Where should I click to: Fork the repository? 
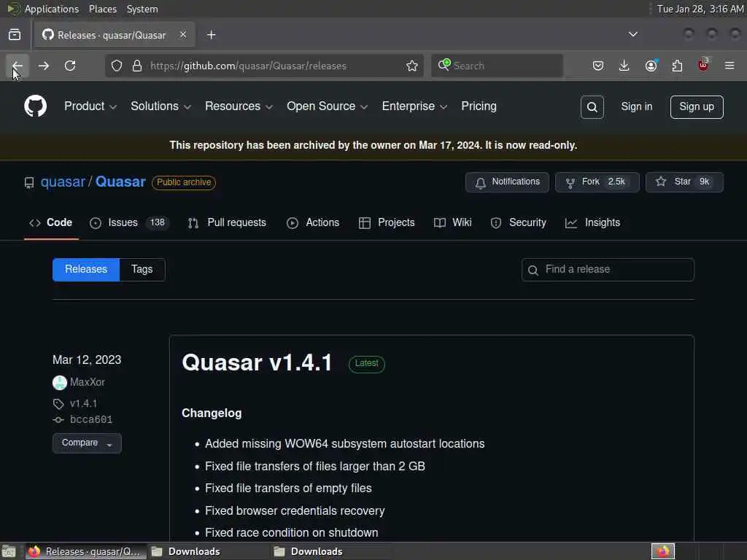pos(597,182)
